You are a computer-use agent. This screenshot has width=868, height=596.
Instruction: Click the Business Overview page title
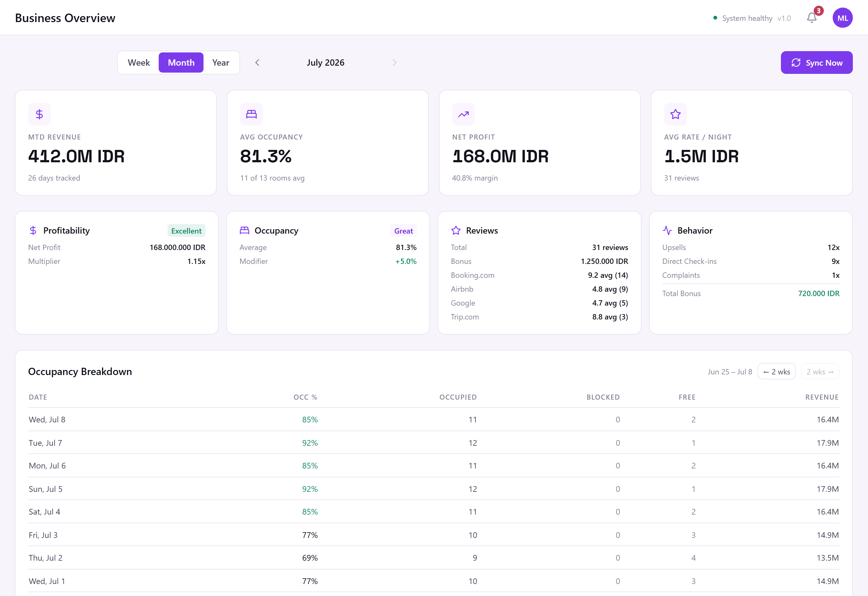[65, 18]
